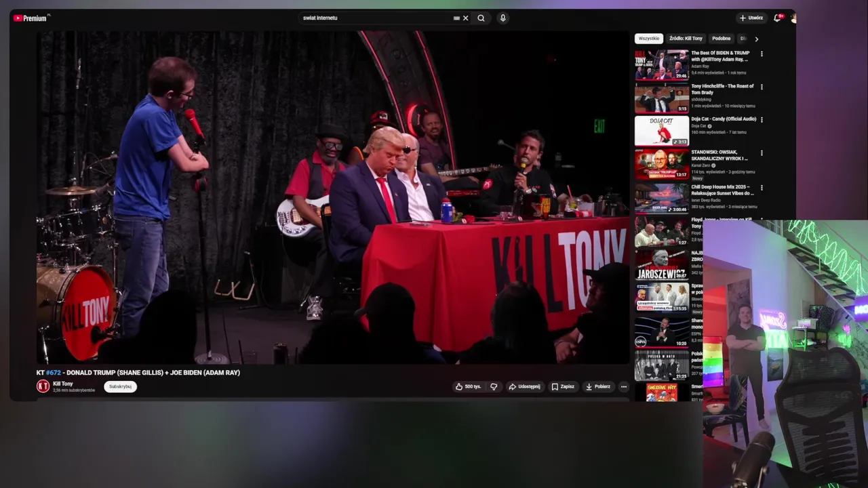Open thumbnail of Tony Hinchcliffe Roast video
868x488 pixels.
click(662, 98)
